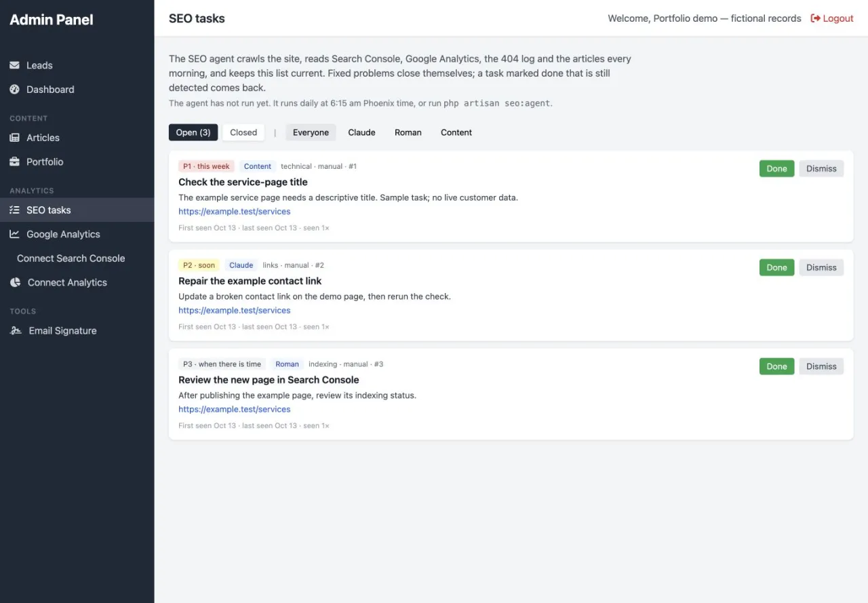868x603 pixels.
Task: Click the 'Check the service-page title' heading
Action: (x=243, y=182)
